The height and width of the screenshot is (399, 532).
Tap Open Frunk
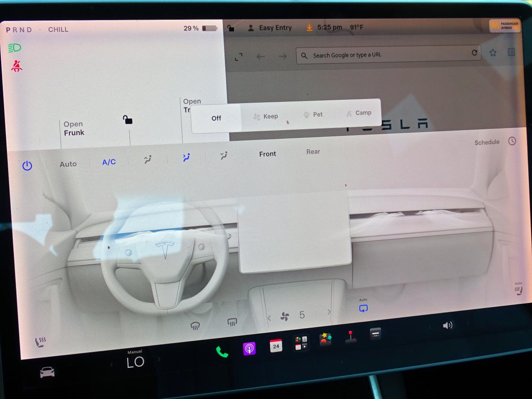pyautogui.click(x=74, y=128)
